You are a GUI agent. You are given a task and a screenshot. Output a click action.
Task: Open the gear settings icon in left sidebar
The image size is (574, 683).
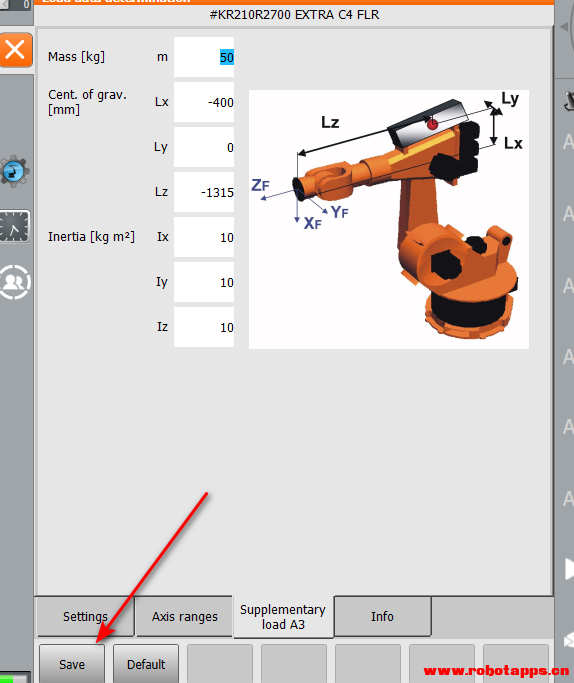tap(15, 171)
